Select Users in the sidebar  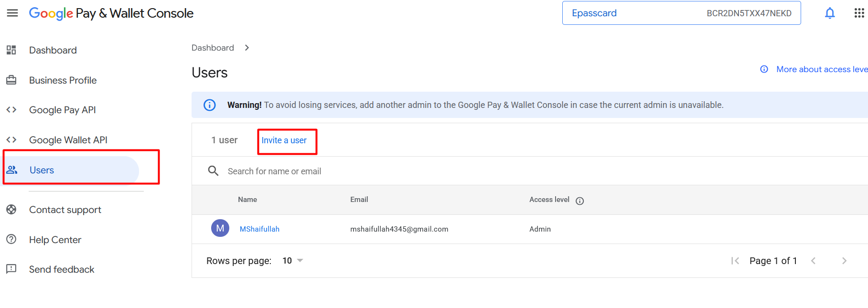71,170
